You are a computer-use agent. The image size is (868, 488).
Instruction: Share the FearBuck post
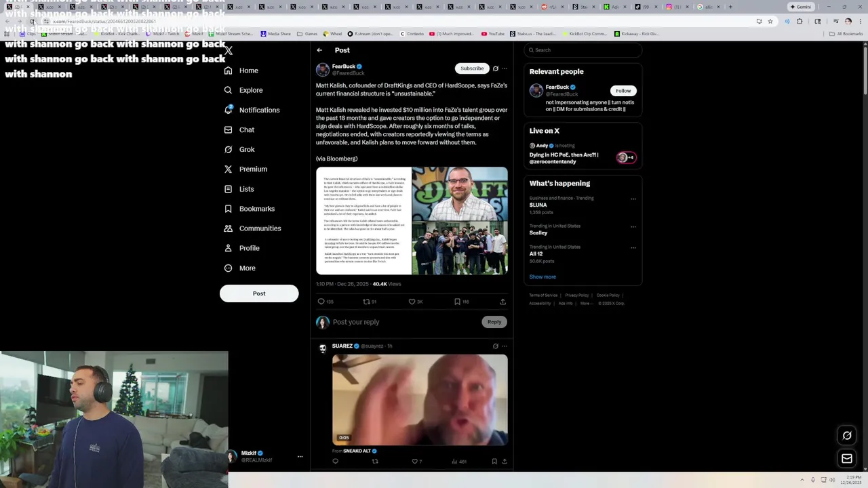coord(502,302)
